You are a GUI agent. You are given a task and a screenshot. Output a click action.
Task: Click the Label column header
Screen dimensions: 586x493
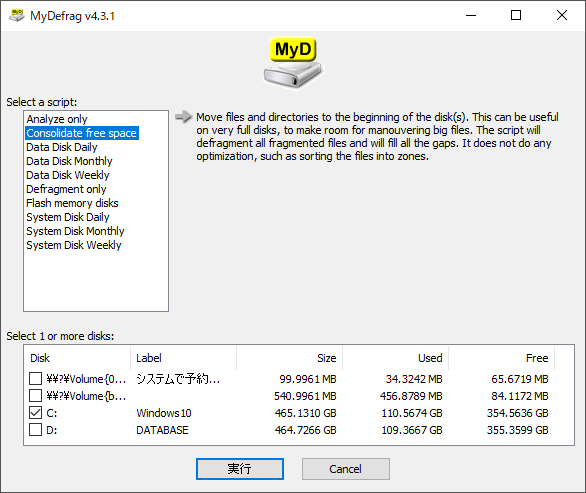[183, 358]
